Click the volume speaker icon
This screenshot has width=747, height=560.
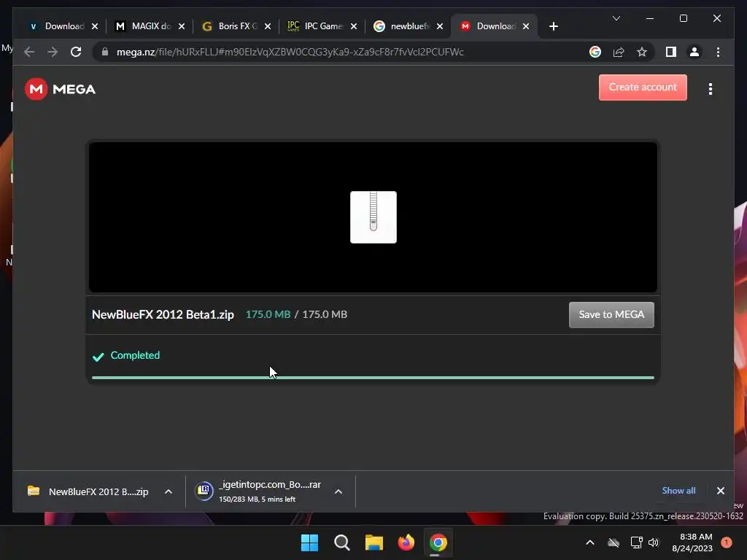tap(654, 542)
